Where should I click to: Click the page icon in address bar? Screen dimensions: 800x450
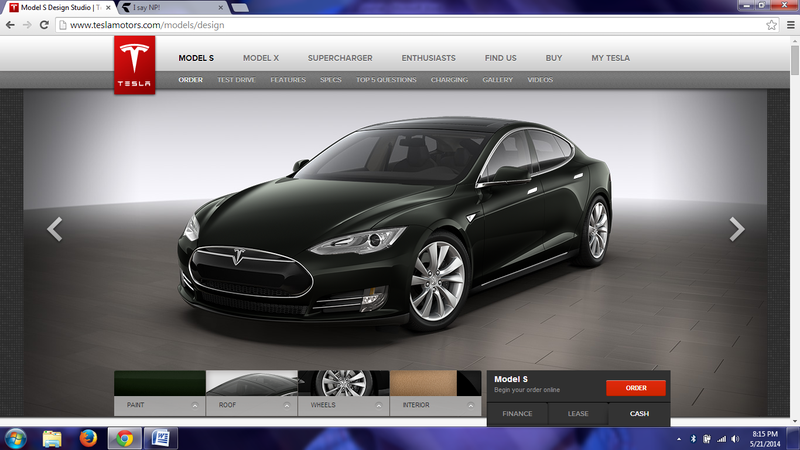63,25
